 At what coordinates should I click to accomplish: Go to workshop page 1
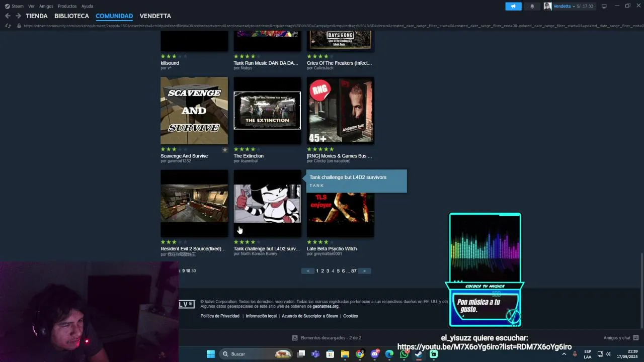(x=317, y=271)
